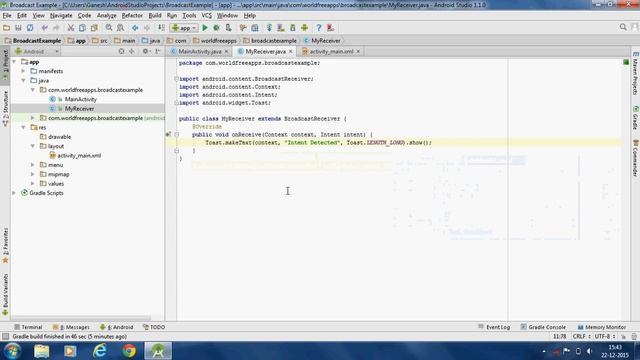This screenshot has height=360, width=640.
Task: Click the CRLF line separator selector
Action: pos(582,336)
